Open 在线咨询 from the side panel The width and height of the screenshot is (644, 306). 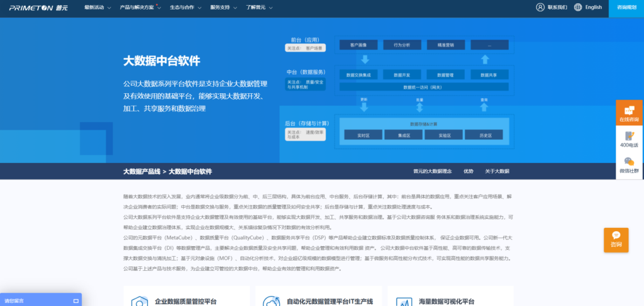(629, 112)
